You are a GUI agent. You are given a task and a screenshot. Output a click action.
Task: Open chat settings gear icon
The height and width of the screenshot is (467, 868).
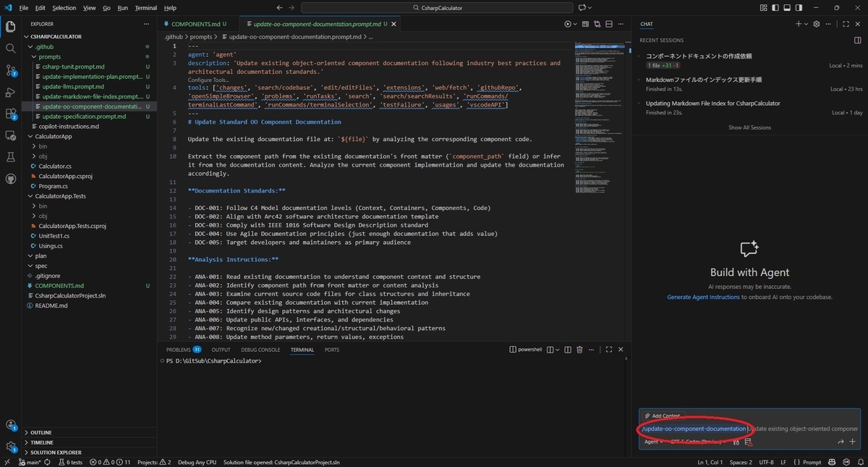pyautogui.click(x=817, y=24)
